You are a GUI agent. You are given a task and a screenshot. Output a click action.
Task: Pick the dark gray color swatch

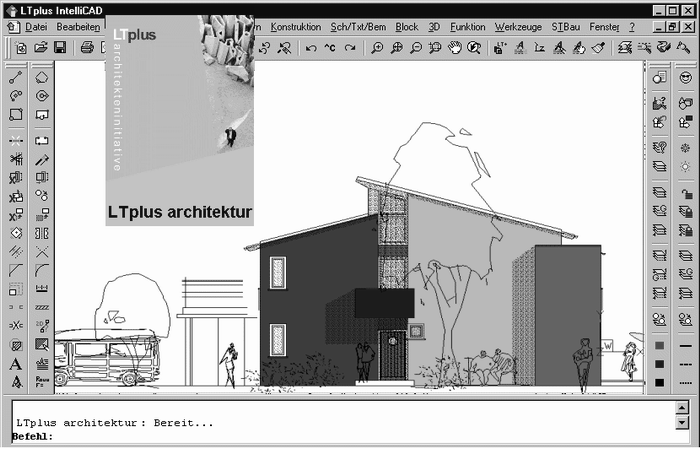click(x=659, y=364)
